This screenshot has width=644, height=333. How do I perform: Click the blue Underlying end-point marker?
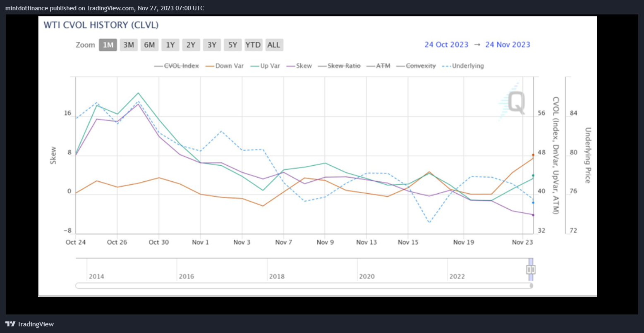click(x=533, y=202)
